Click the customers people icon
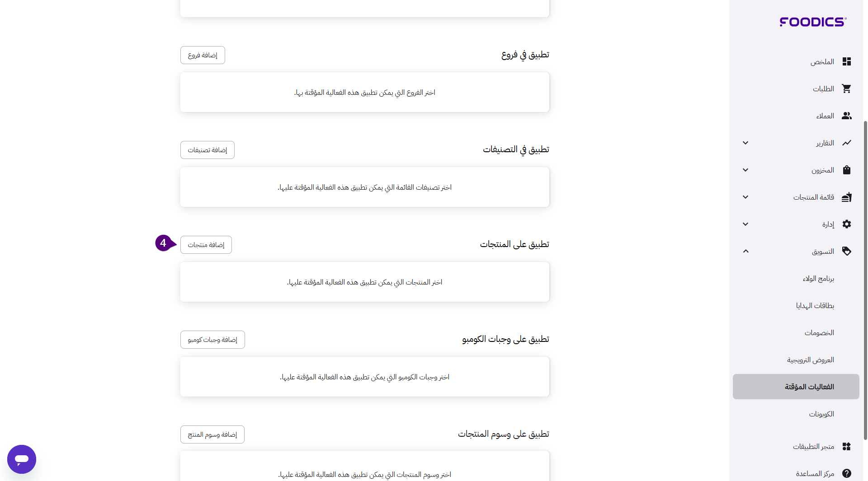 point(846,116)
